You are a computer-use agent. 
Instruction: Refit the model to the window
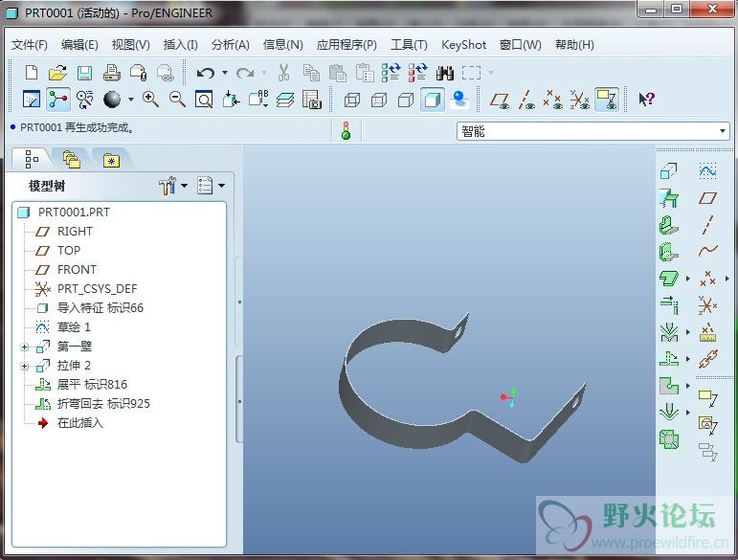tap(204, 100)
